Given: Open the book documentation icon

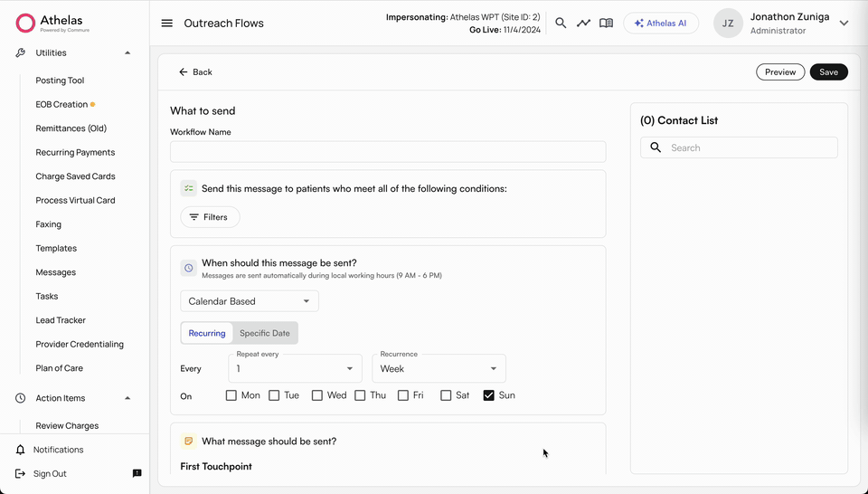Looking at the screenshot, I should (606, 24).
